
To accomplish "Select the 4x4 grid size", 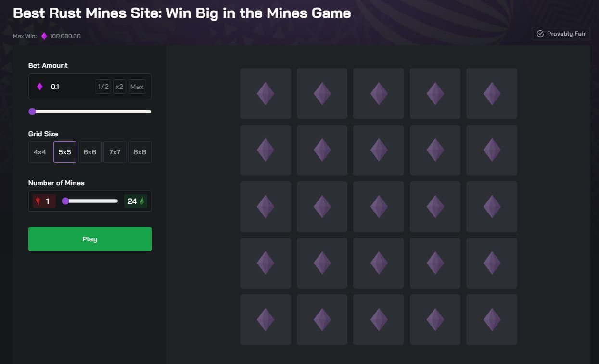I will [x=40, y=152].
